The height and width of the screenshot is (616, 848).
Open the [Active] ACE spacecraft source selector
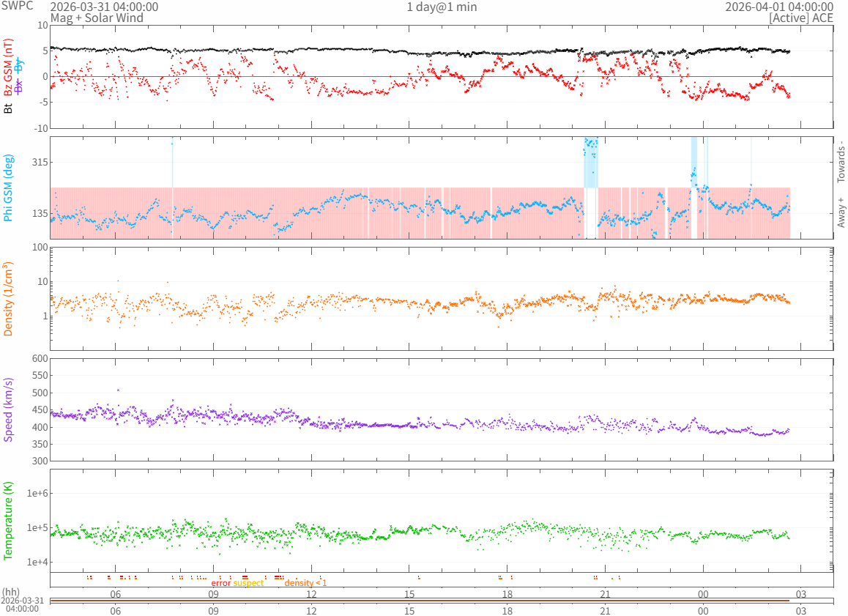(x=801, y=18)
